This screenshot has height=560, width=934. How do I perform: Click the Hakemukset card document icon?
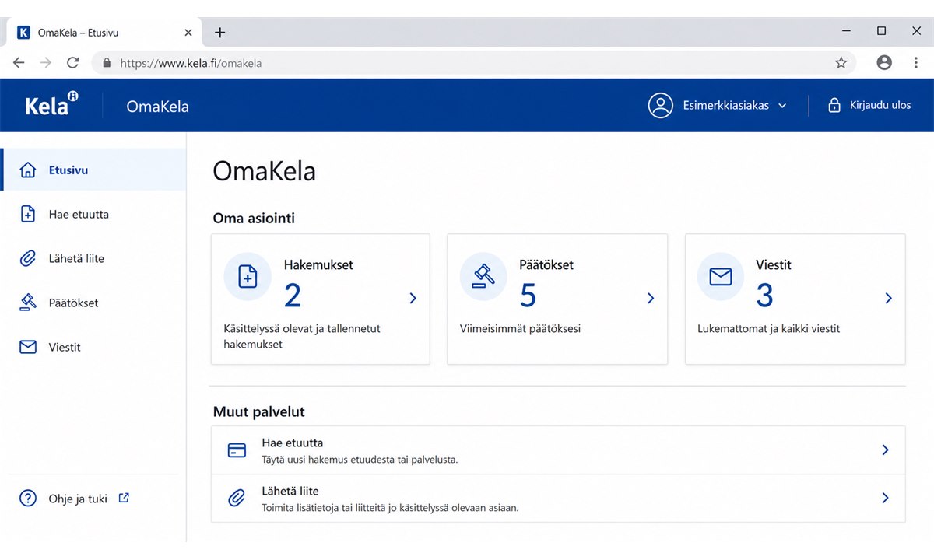pos(248,277)
